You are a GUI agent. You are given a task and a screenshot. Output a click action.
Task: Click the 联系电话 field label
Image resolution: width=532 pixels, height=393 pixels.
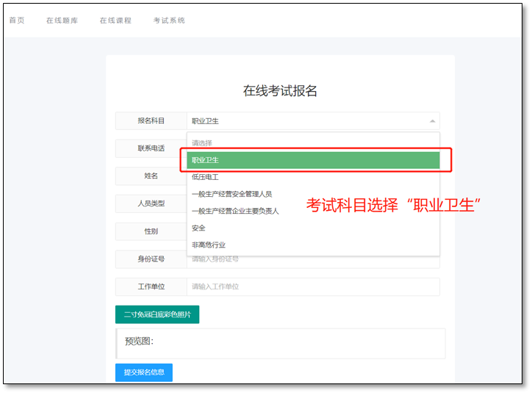[x=151, y=148]
